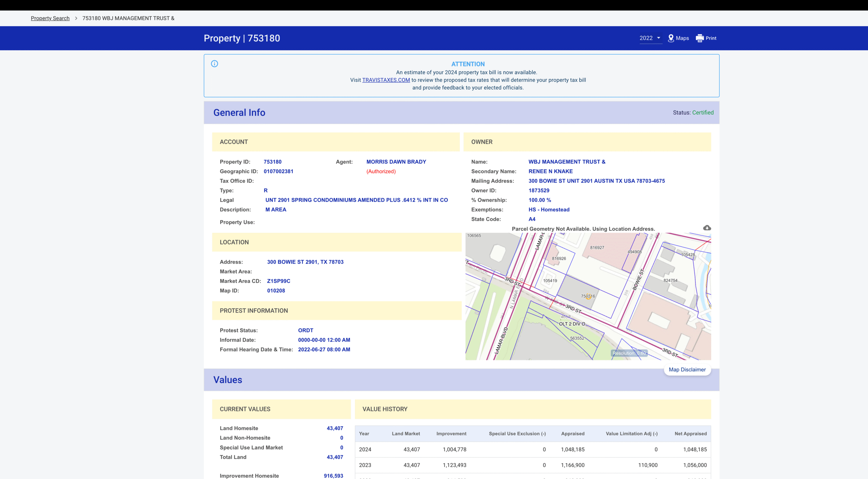This screenshot has height=479, width=868.
Task: Click the Print printer icon
Action: [x=700, y=38]
